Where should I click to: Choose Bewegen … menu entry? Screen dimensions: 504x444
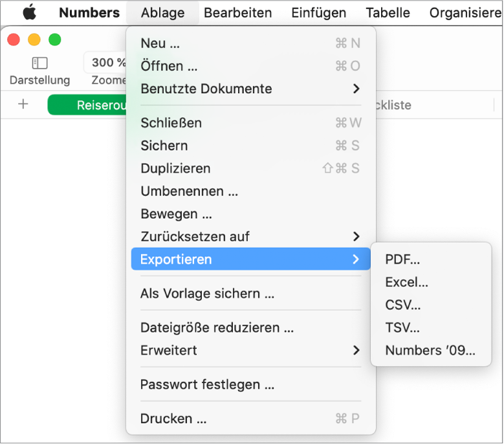251,214
